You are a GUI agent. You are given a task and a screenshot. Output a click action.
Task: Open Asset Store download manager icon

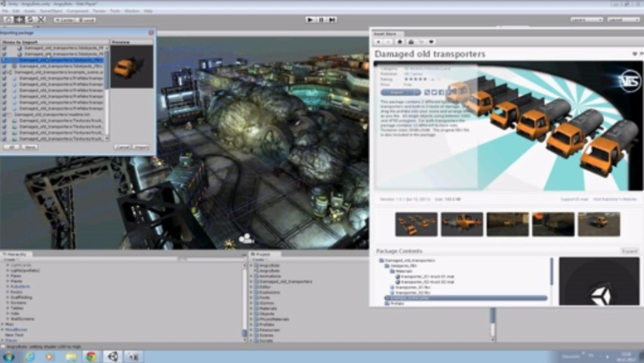coord(410,42)
